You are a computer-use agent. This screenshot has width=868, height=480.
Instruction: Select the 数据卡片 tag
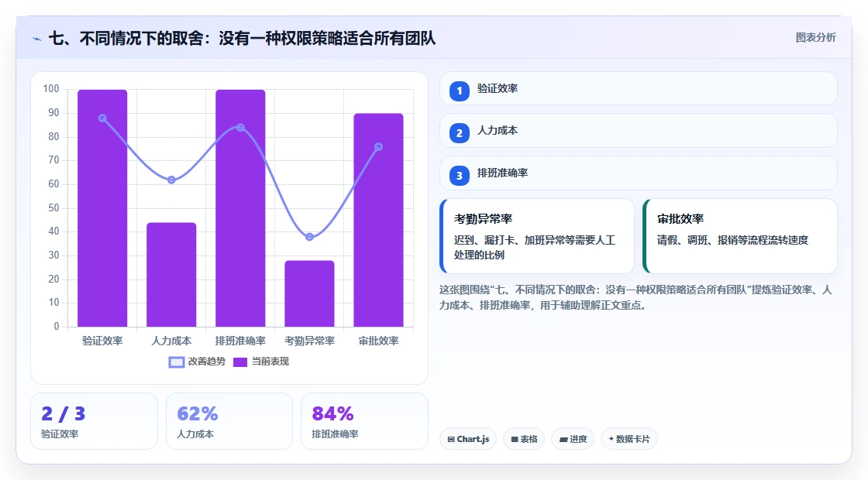pos(629,439)
